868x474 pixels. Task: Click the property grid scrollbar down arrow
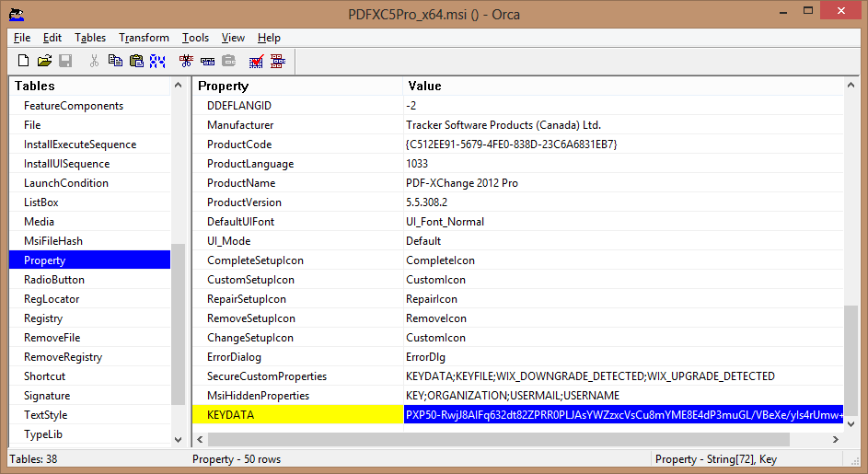[x=851, y=424]
